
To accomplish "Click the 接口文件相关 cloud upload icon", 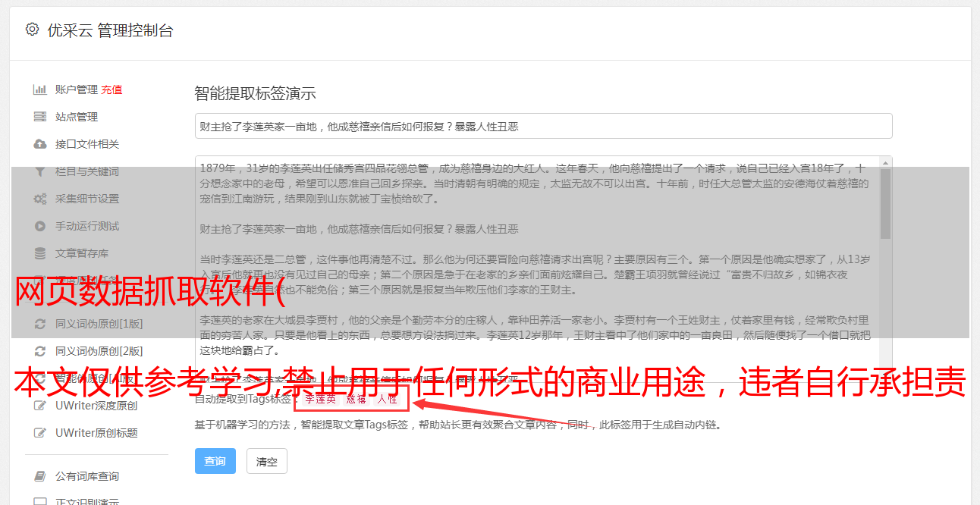I will (x=40, y=144).
